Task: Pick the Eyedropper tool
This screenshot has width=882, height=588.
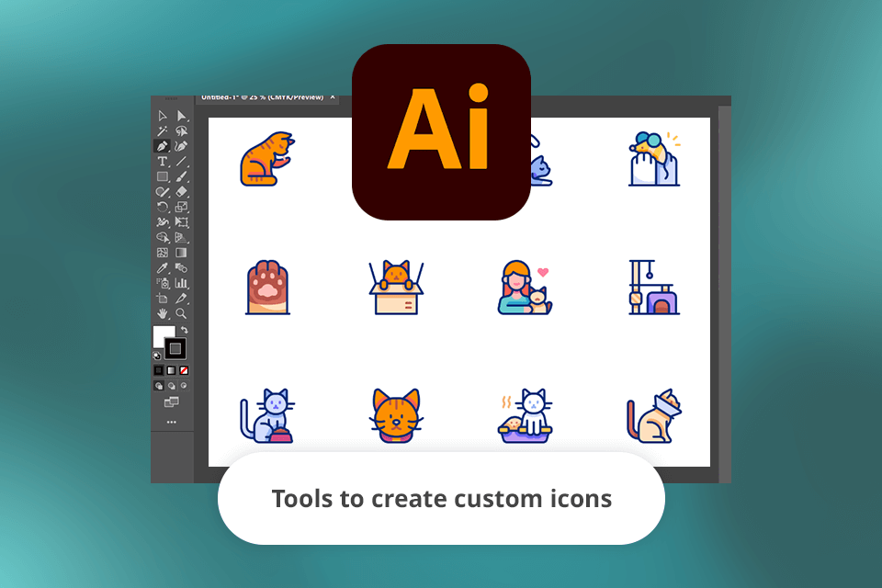Action: pyautogui.click(x=163, y=268)
